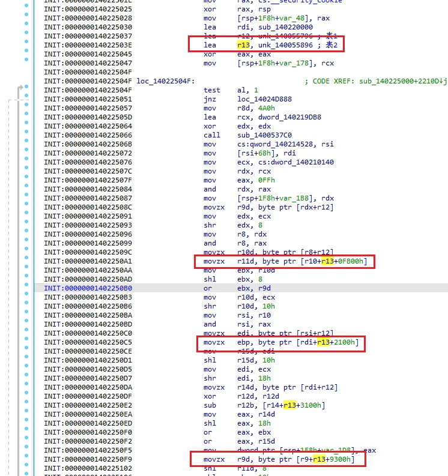The height and width of the screenshot is (476, 448).
Task: Toggle breakpoint dot at address 14022507F
Action: coord(26,176)
